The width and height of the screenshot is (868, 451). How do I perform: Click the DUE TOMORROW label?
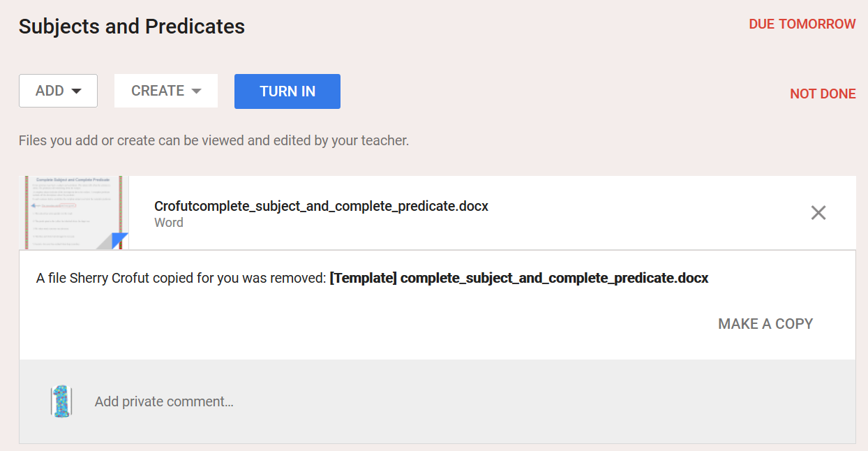802,24
